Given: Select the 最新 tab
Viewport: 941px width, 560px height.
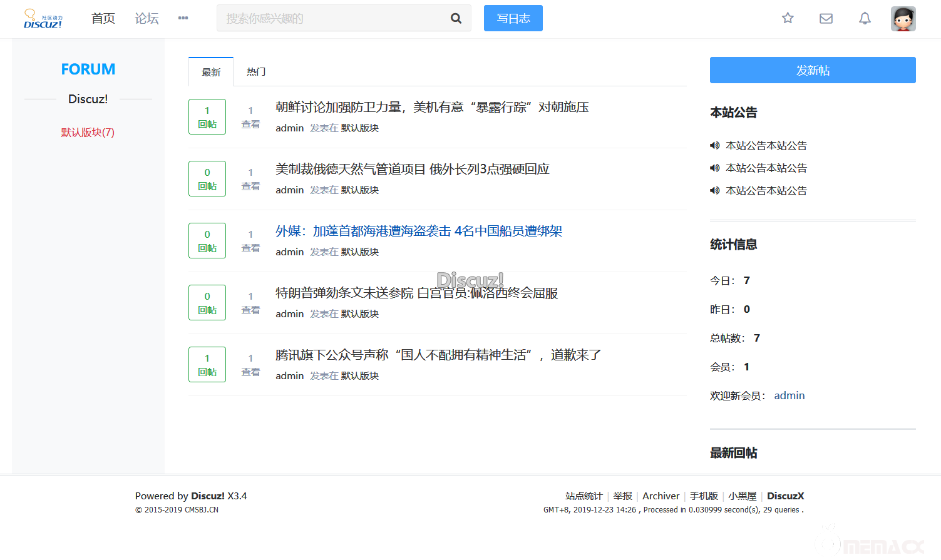Looking at the screenshot, I should 211,72.
